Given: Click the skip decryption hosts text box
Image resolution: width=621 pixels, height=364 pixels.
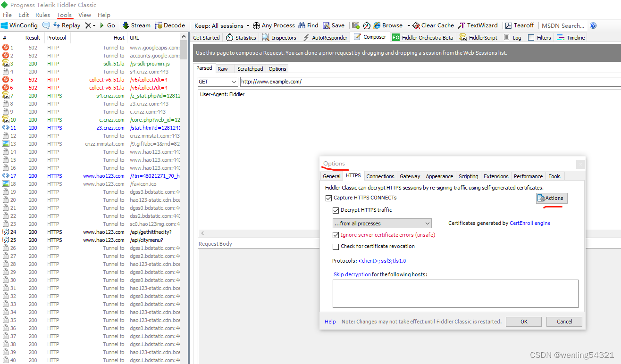Looking at the screenshot, I should (455, 294).
